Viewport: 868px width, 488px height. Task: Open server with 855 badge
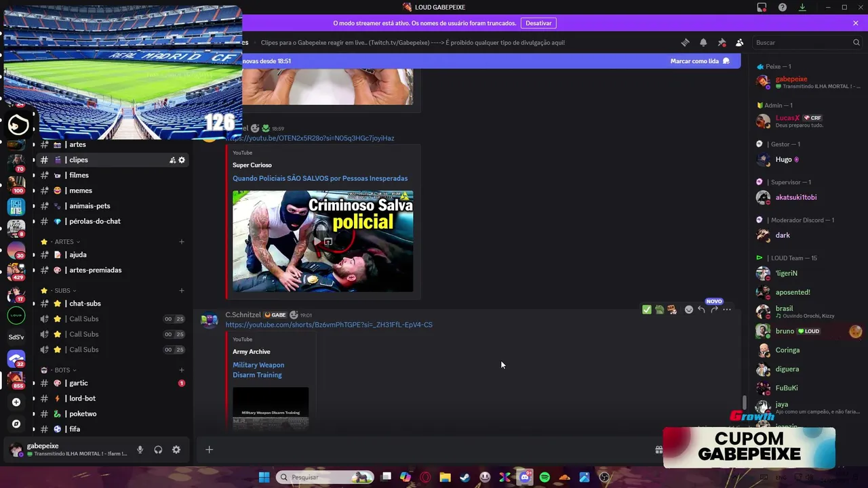coord(16,380)
